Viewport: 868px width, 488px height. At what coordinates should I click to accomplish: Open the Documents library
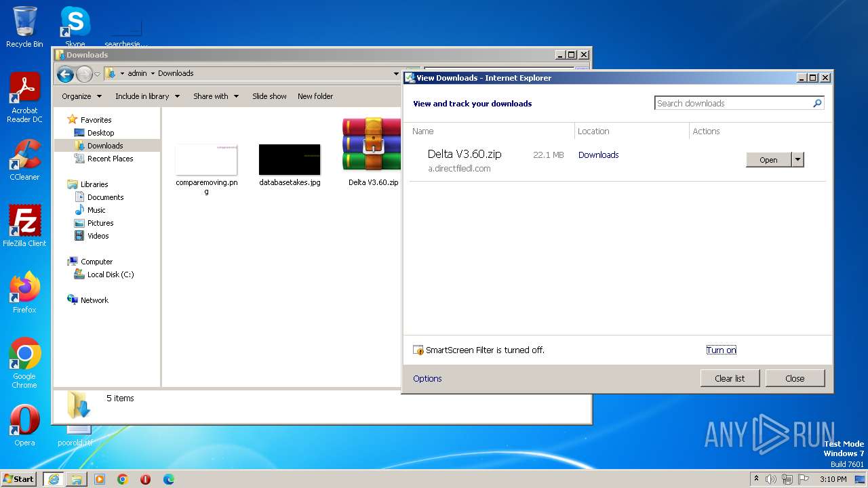pyautogui.click(x=105, y=197)
